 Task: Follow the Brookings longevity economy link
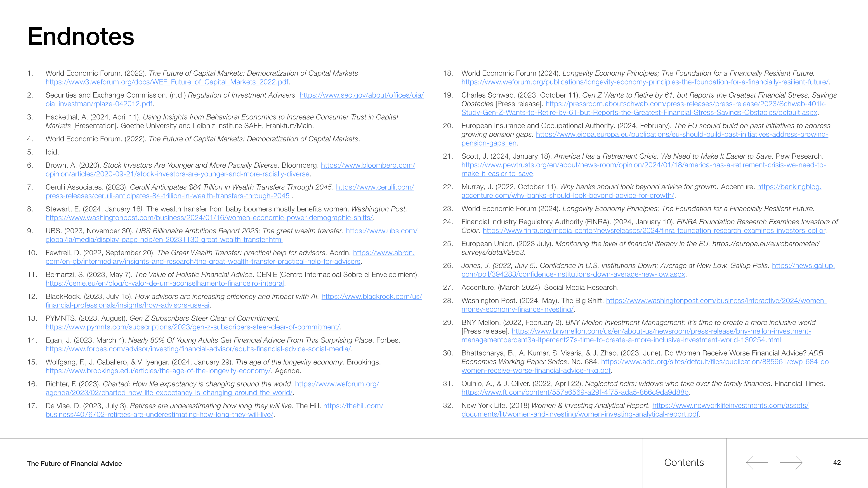point(158,371)
